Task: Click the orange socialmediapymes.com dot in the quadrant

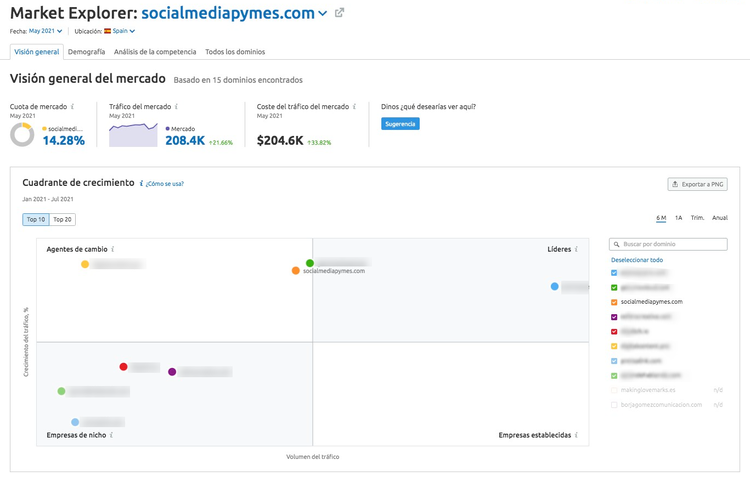Action: pos(296,271)
